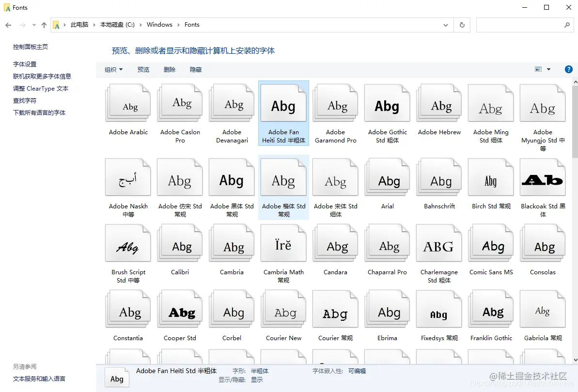
Task: Select the Adobe Naskh font icon
Action: pos(128,177)
